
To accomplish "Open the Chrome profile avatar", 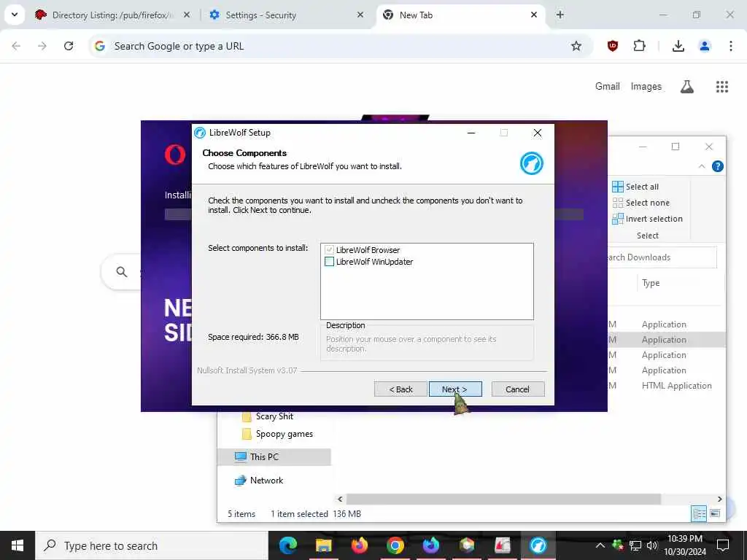I will [x=704, y=46].
